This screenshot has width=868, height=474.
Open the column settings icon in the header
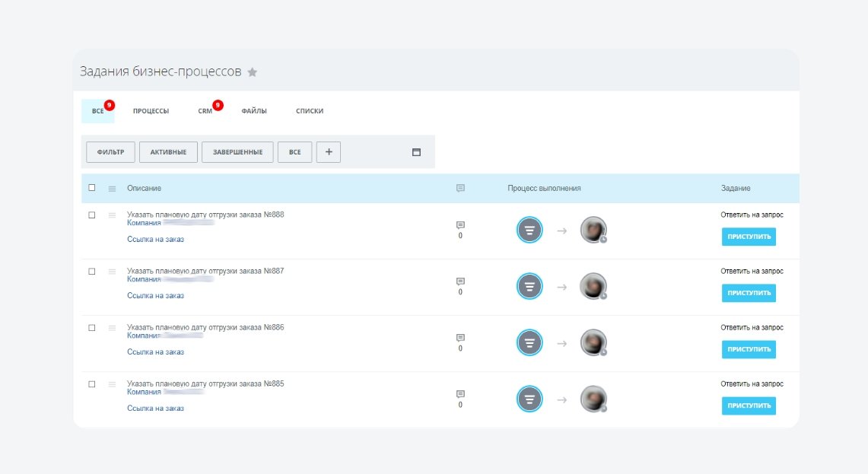[112, 189]
